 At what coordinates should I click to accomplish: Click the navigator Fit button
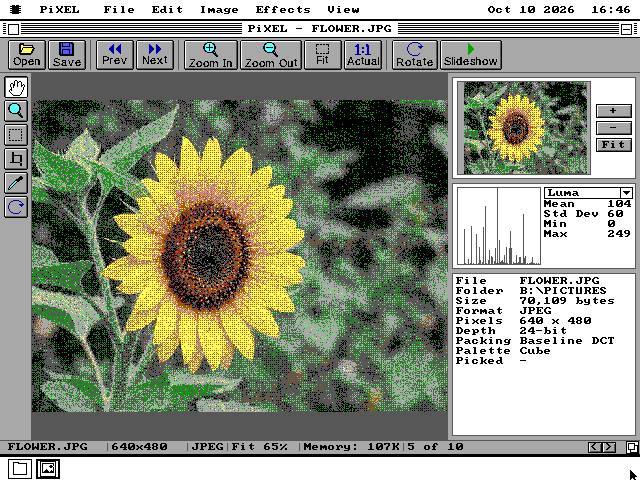(613, 145)
